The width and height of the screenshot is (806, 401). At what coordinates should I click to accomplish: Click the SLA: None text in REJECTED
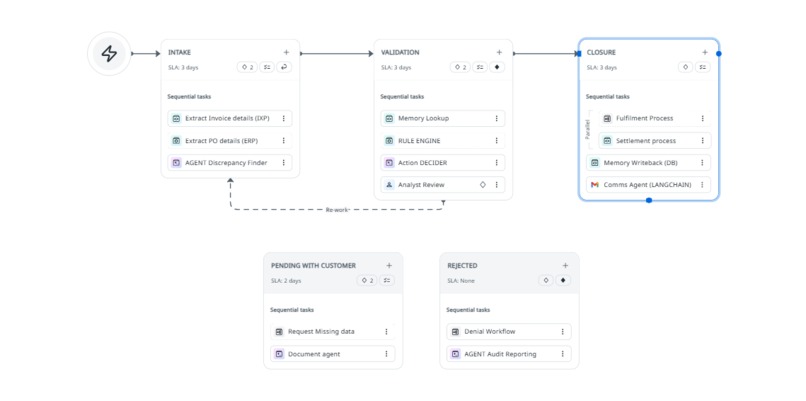click(461, 281)
